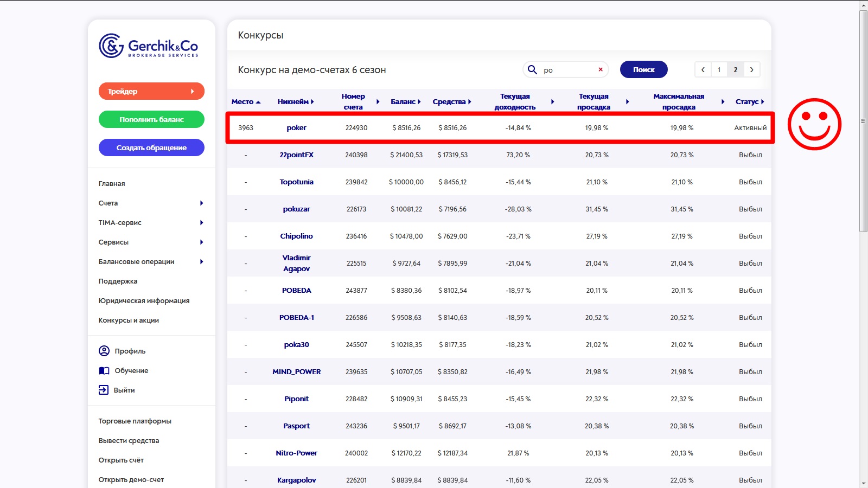Go to previous page with left chevron
The height and width of the screenshot is (488, 868).
pos(703,69)
